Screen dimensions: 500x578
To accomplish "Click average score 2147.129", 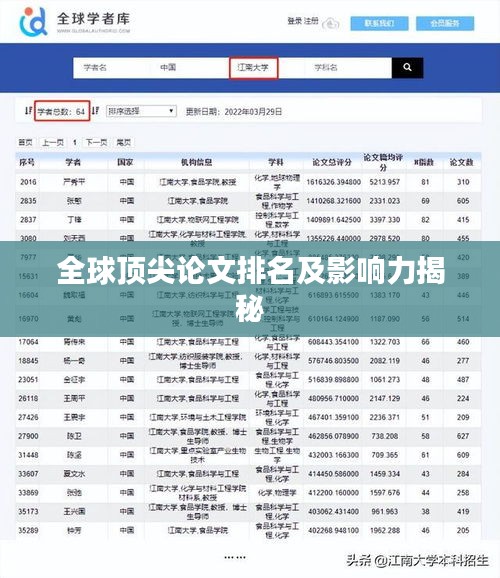I will click(x=385, y=398).
